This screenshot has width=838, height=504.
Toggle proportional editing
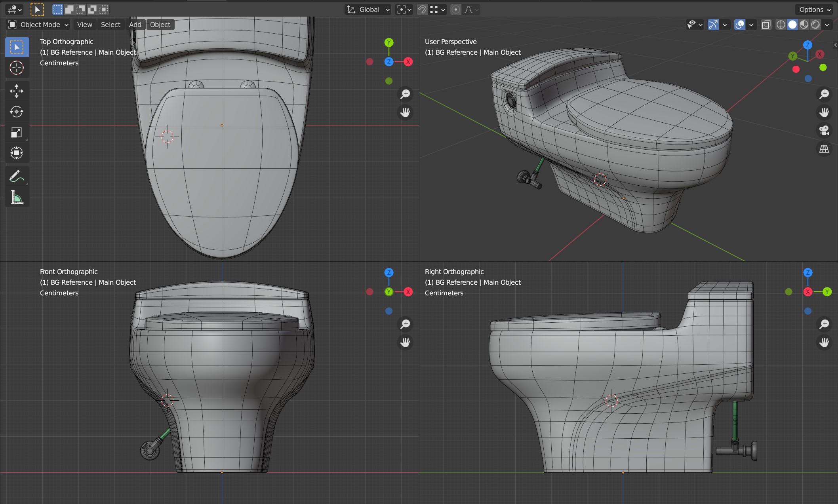(456, 10)
